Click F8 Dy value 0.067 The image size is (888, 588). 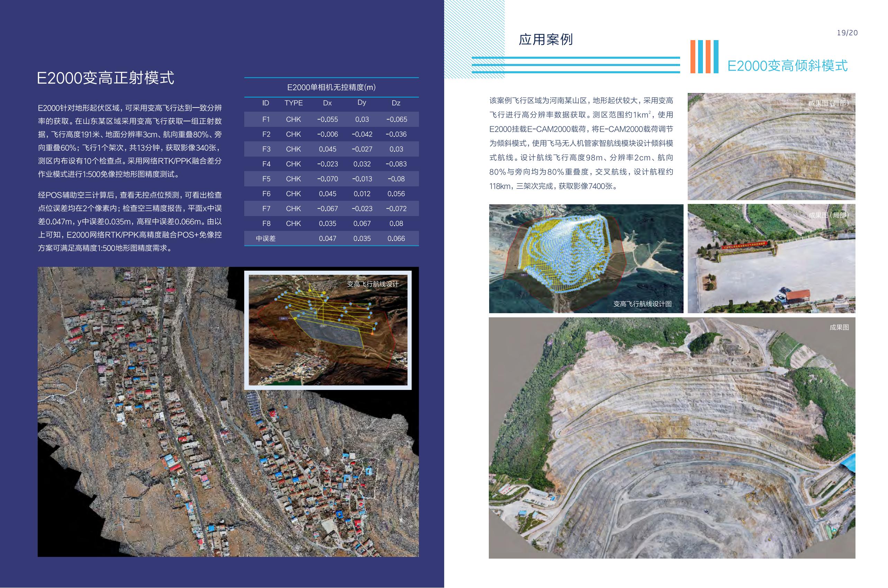coord(362,224)
